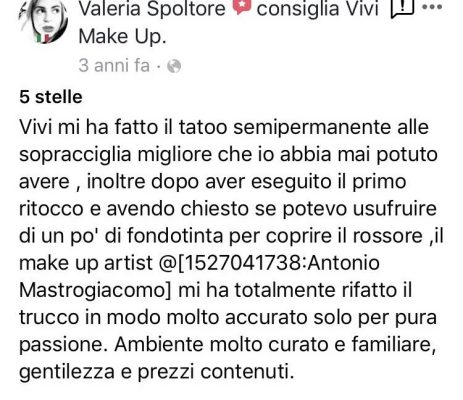Screen dimensions: 463x400
Task: Click the Make Up. page name text
Action: pyautogui.click(x=122, y=36)
